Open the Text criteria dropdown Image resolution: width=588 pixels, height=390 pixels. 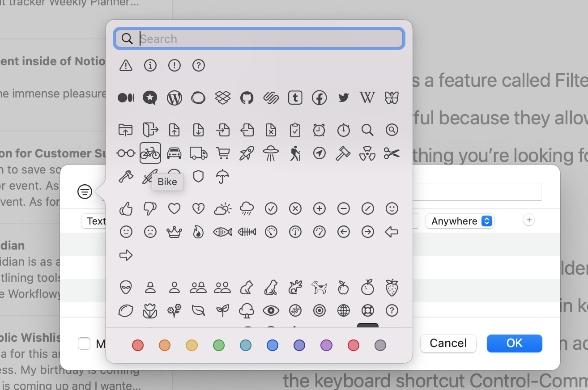click(94, 221)
